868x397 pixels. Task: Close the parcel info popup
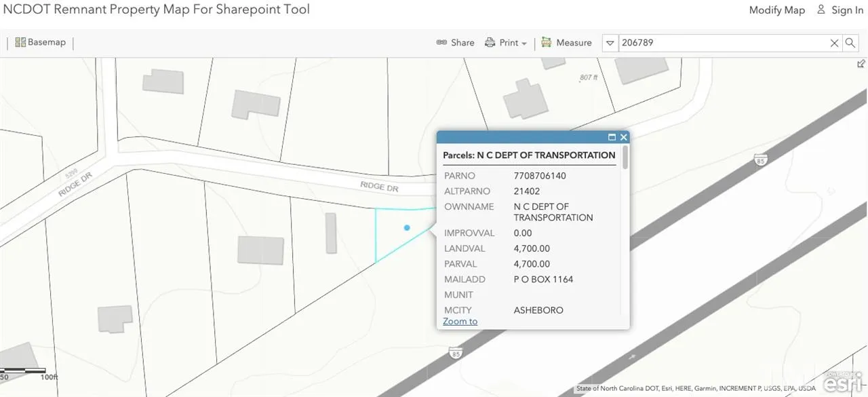(x=624, y=137)
